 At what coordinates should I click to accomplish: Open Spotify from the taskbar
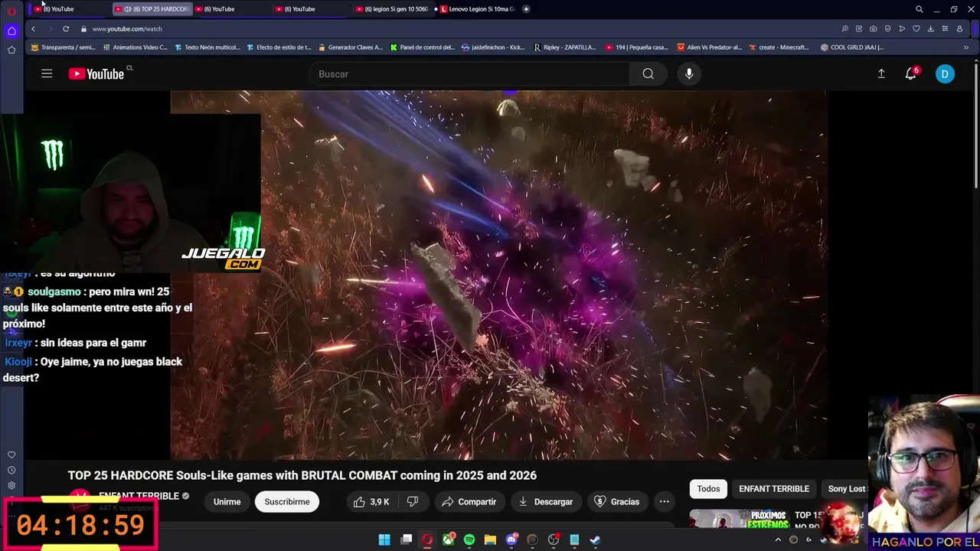click(x=469, y=540)
